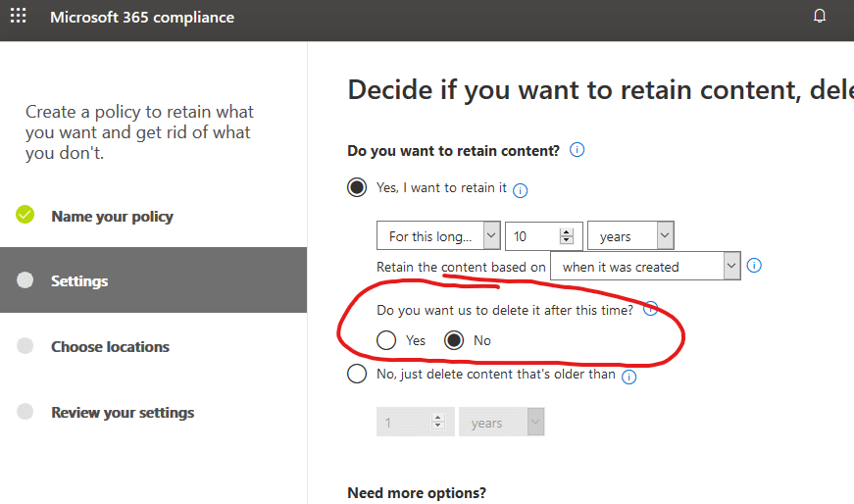Expand the 'For this long...' dropdown
The width and height of the screenshot is (854, 504).
pos(438,236)
